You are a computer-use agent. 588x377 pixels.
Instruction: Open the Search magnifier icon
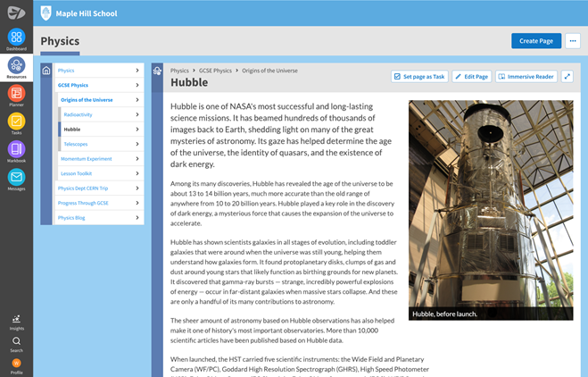(x=16, y=341)
